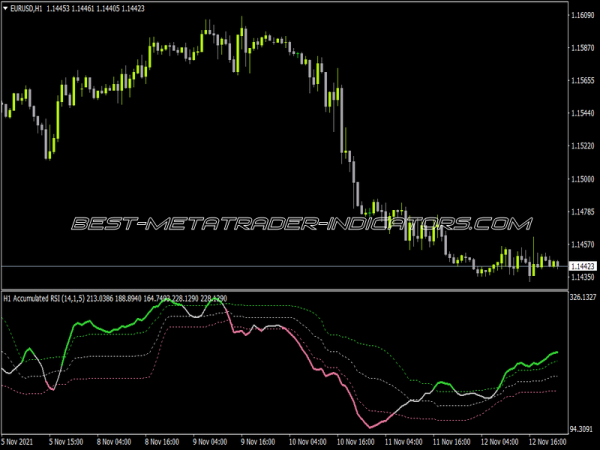Click price scale value 1.15000
Screen dimensions: 600x450
click(x=583, y=179)
